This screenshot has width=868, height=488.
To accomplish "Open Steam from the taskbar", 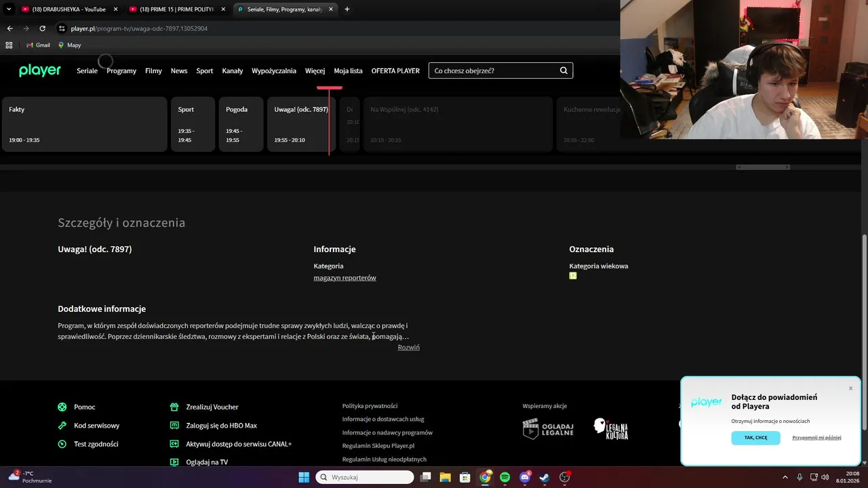I will coord(544,477).
